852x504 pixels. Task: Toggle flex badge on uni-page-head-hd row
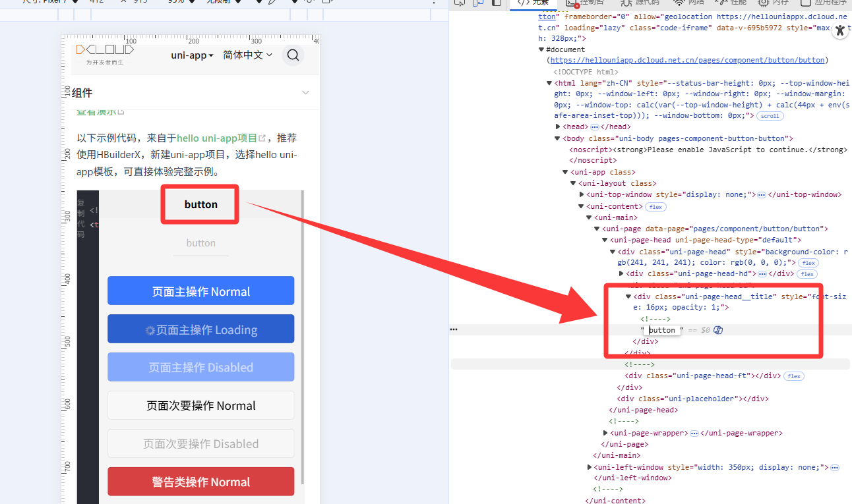coord(807,273)
